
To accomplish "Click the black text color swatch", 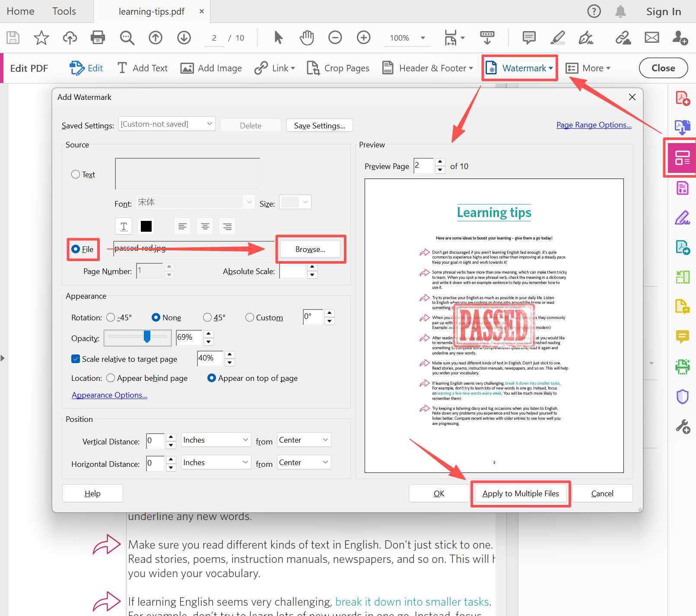I will coord(146,226).
